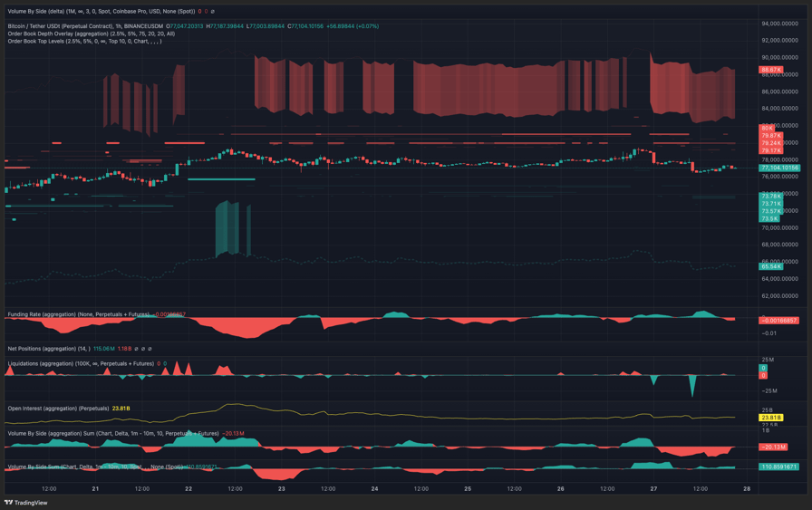812x510 pixels.
Task: Click the red -20.13M volume axis label
Action: 773,447
